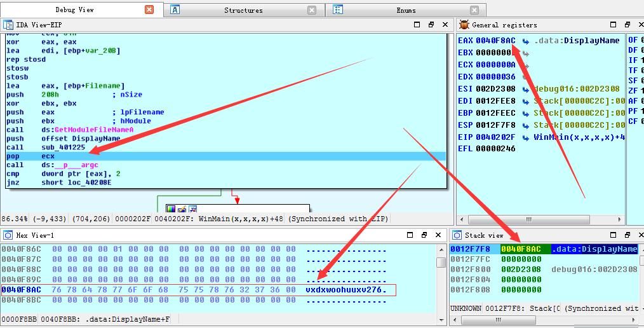Select the EAX value 0040F8AC

point(495,40)
